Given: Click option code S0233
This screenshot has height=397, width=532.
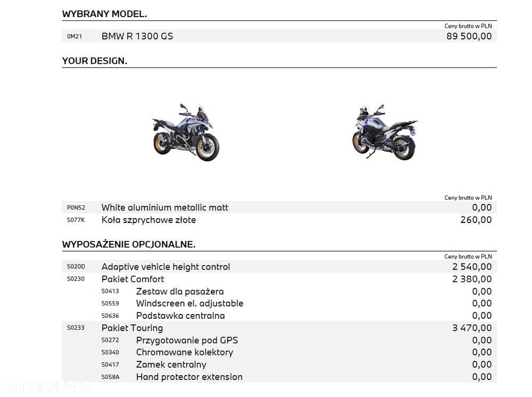Looking at the screenshot, I should (76, 328).
